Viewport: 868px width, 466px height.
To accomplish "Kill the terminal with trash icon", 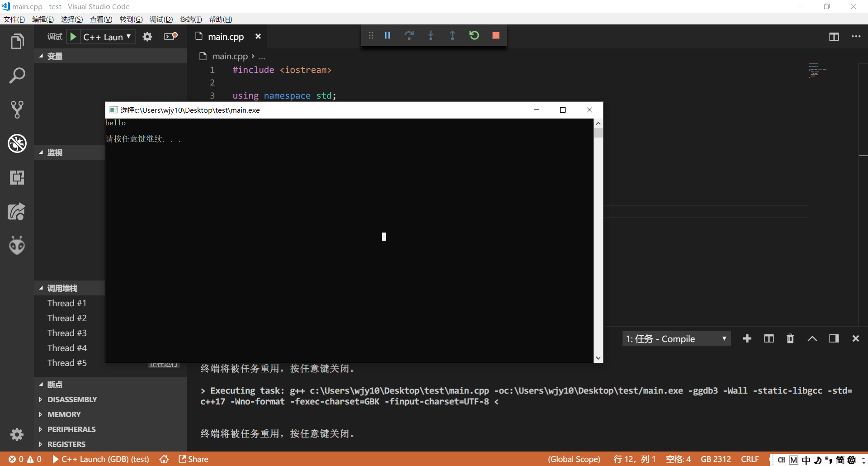I will click(790, 339).
